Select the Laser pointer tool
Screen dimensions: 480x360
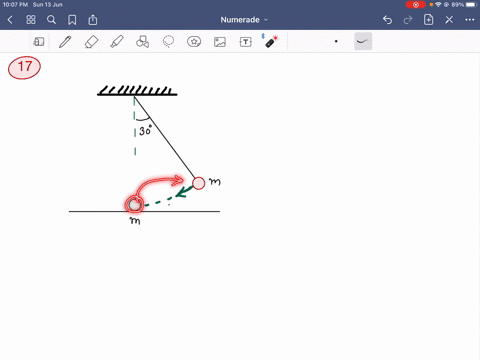pos(271,41)
